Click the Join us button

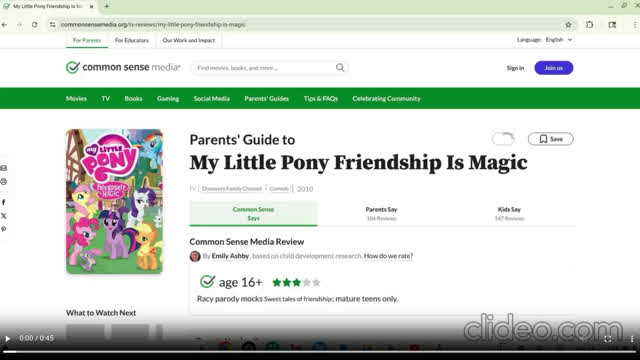click(553, 68)
